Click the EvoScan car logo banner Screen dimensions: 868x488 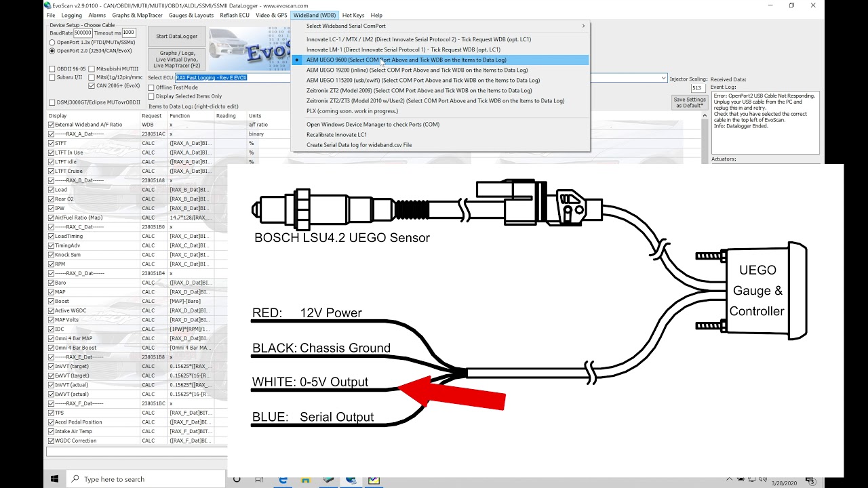[250, 48]
